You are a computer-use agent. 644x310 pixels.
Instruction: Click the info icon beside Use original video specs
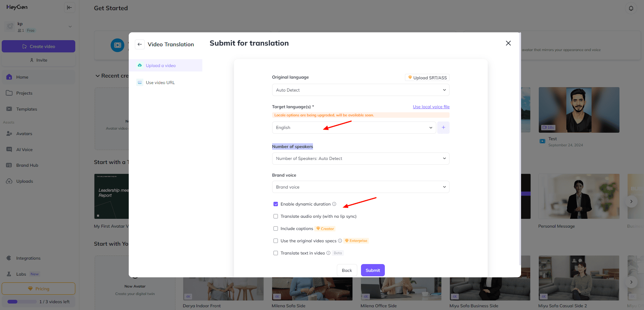point(340,241)
